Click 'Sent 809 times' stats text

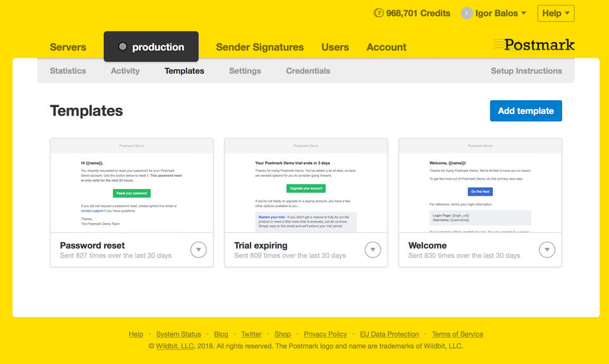[x=290, y=256]
